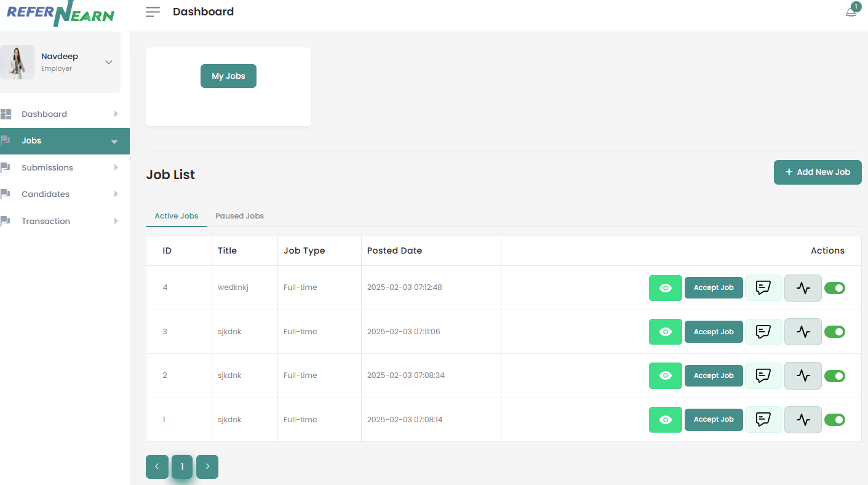Image resolution: width=868 pixels, height=485 pixels.
Task: Toggle active switch for job ID 2
Action: click(835, 376)
